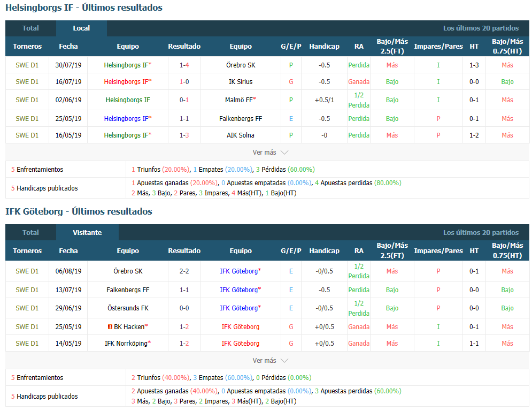Open Örebro SK in the 30/07/19 match row
532x411 pixels.
[241, 65]
